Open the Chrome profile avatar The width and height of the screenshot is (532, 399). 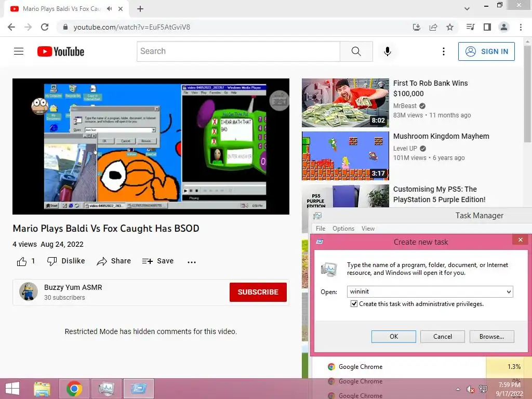tap(504, 27)
